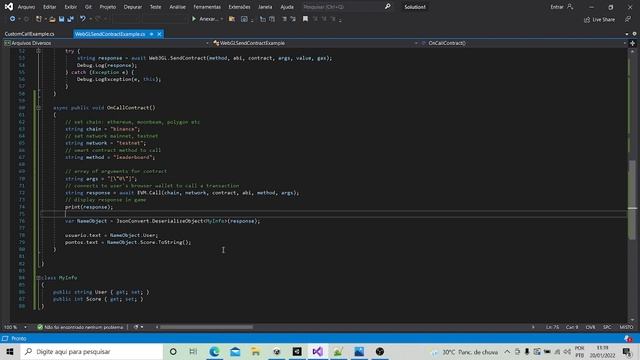640x360 pixels.
Task: Expand the Anexar dropdown arrow
Action: tap(222, 19)
